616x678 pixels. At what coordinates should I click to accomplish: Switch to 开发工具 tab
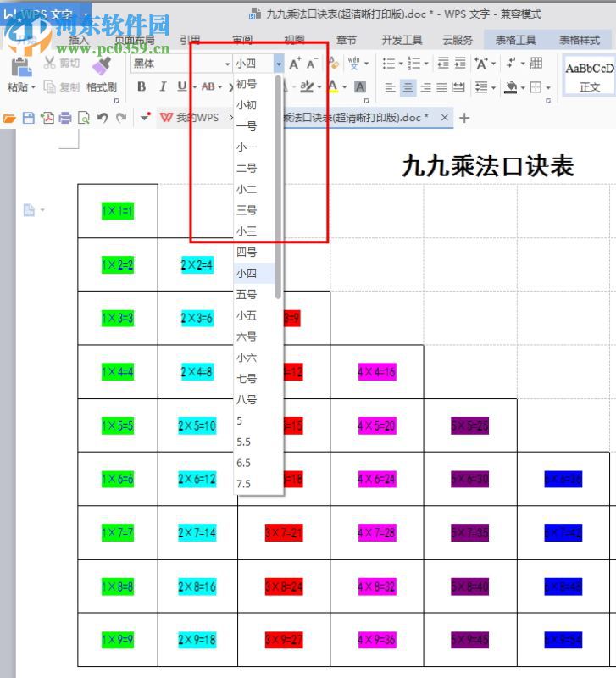point(402,40)
